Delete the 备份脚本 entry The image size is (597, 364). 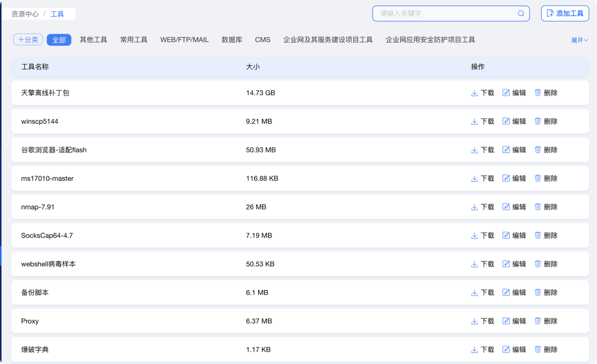click(x=546, y=293)
